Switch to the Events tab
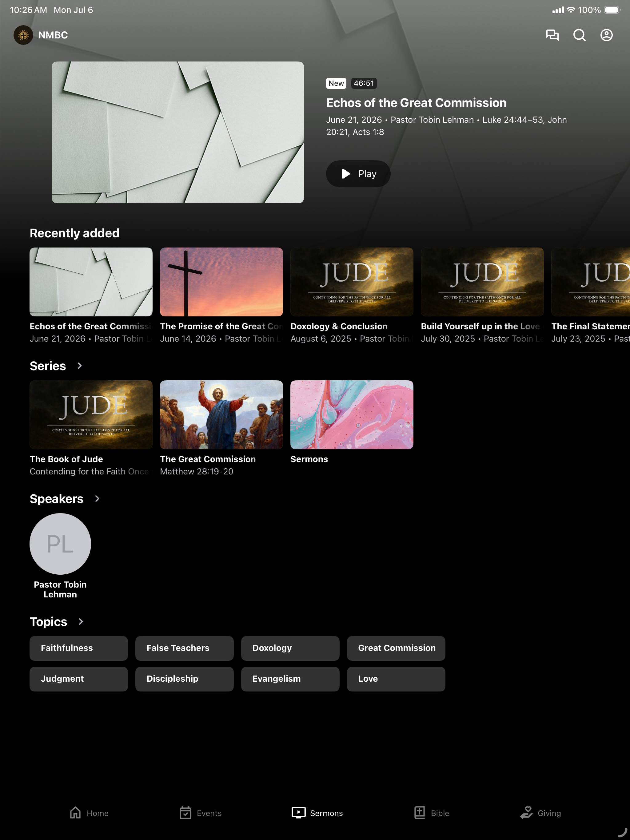 [200, 813]
